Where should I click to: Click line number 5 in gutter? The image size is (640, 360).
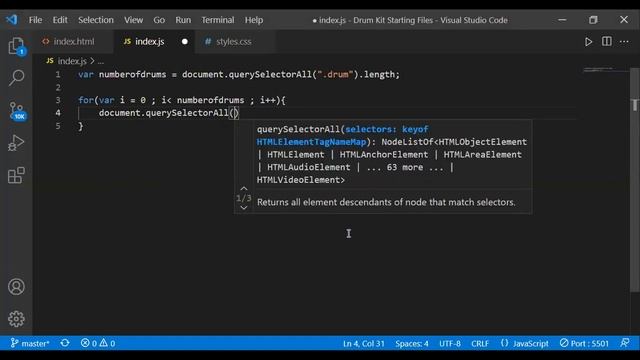tap(58, 126)
